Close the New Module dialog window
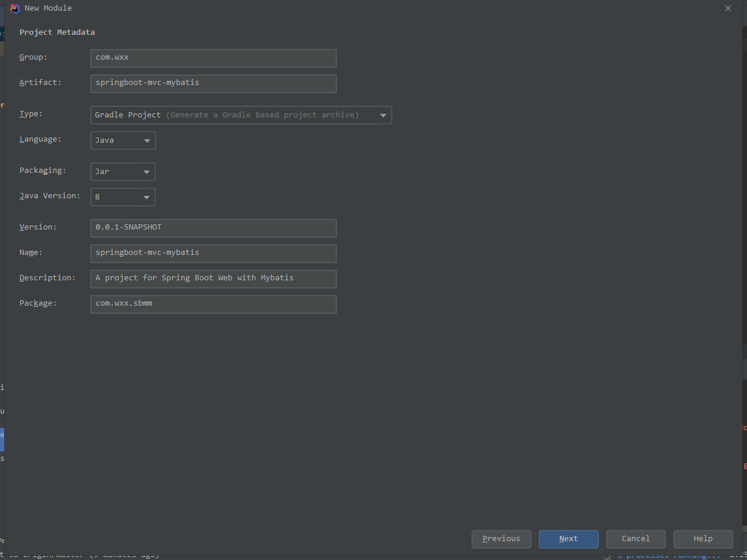Screen dimensions: 747x560 (728, 8)
